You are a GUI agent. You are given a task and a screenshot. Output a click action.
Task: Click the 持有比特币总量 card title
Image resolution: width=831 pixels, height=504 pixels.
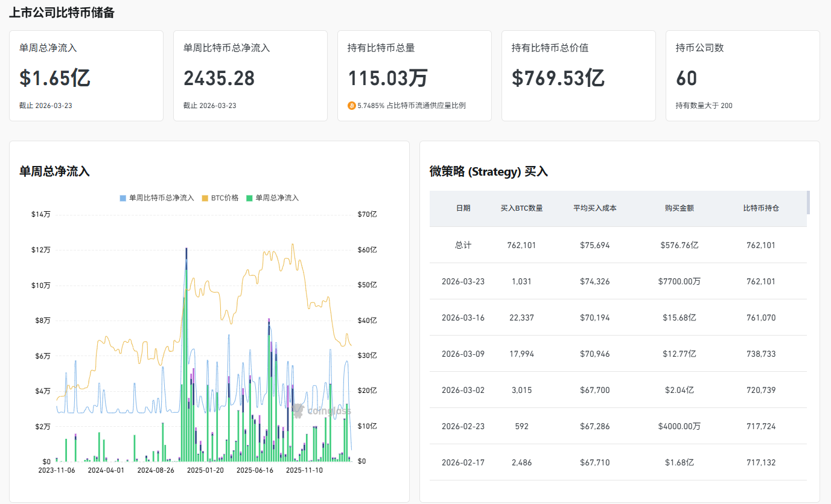[x=381, y=48]
